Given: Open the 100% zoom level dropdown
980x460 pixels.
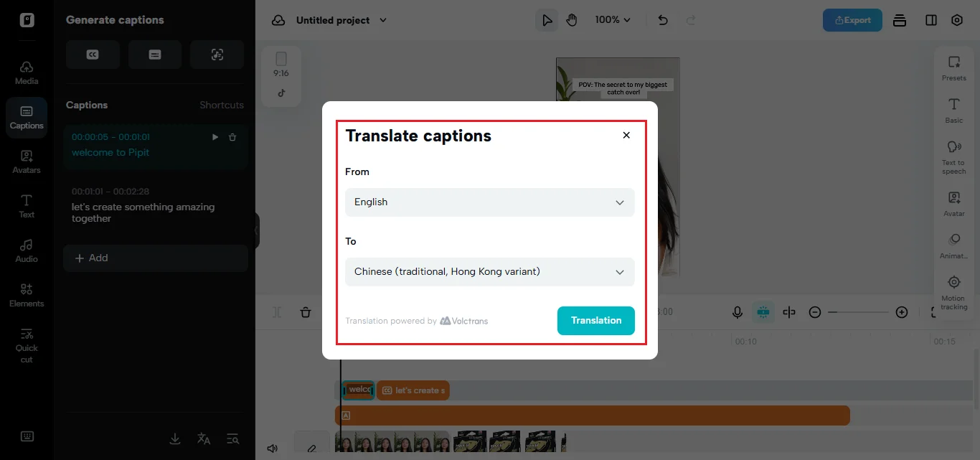Looking at the screenshot, I should pyautogui.click(x=613, y=20).
